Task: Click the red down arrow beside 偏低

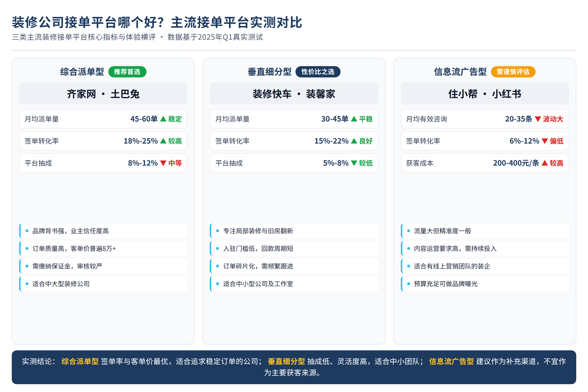Action: point(545,141)
